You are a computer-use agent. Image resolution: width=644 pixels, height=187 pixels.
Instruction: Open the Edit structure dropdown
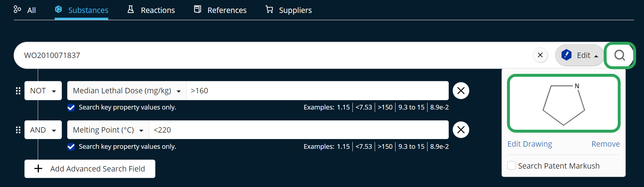click(580, 55)
